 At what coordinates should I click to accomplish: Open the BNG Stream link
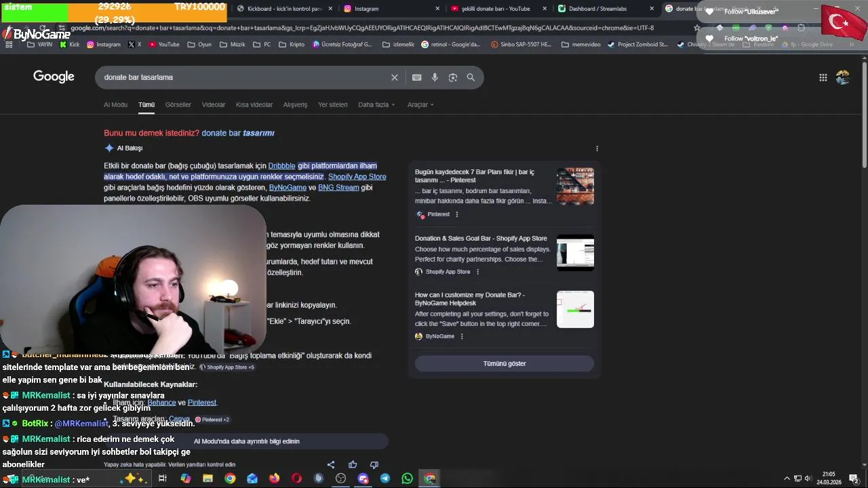tap(338, 188)
